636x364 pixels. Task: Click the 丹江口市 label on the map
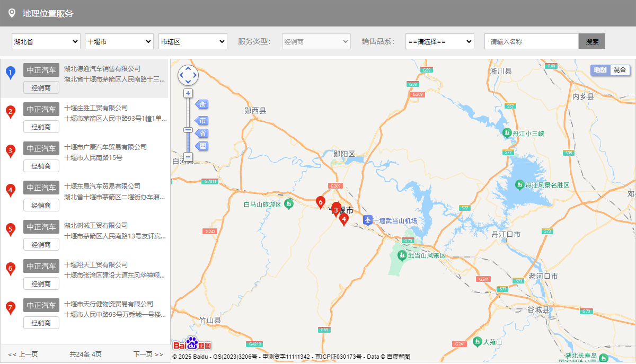pos(506,234)
